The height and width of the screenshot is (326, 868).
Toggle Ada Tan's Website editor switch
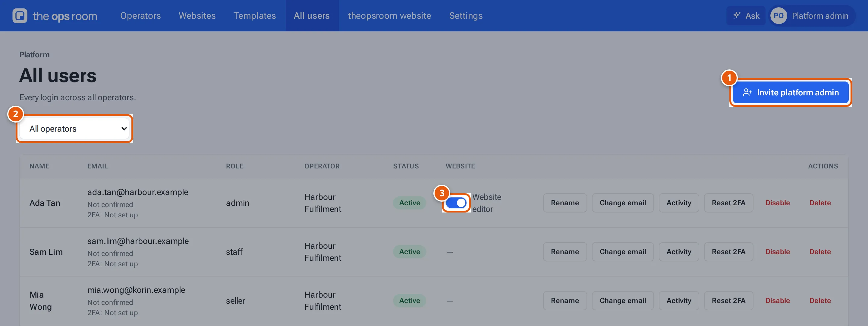[456, 203]
